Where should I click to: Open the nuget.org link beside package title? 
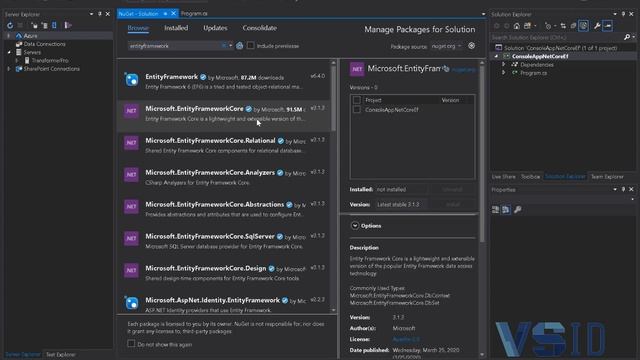pos(464,70)
